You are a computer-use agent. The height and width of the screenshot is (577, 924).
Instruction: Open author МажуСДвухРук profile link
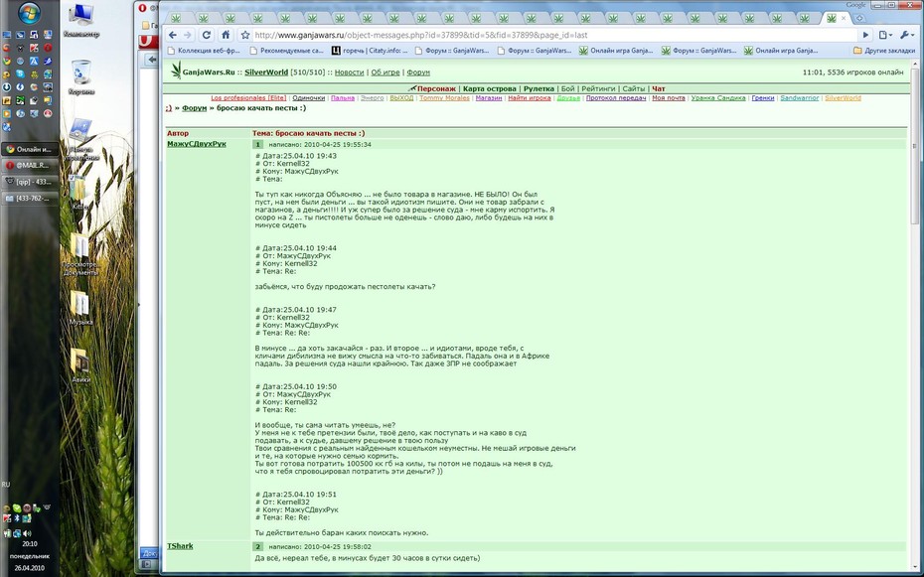click(197, 144)
